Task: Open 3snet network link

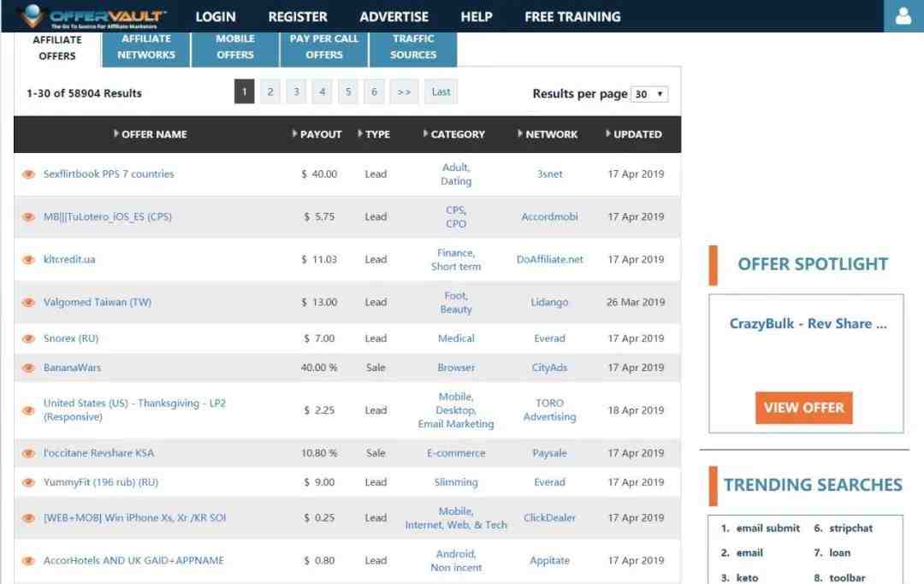Action: click(550, 174)
